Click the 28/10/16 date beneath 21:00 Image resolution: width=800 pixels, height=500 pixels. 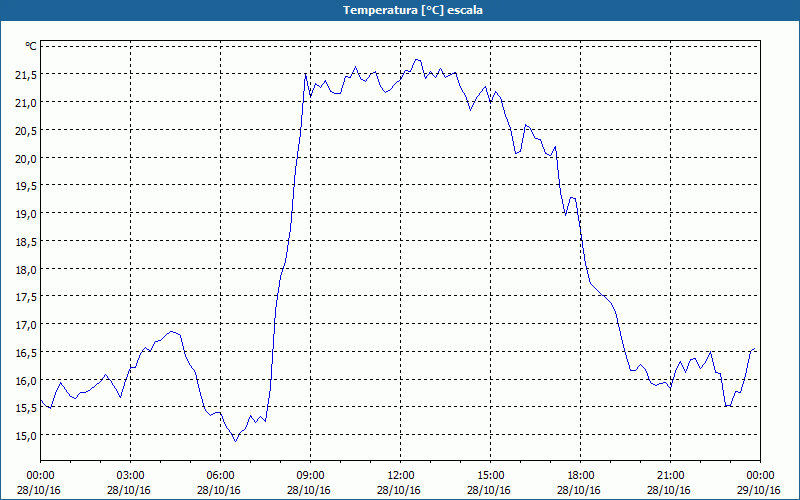[669, 490]
